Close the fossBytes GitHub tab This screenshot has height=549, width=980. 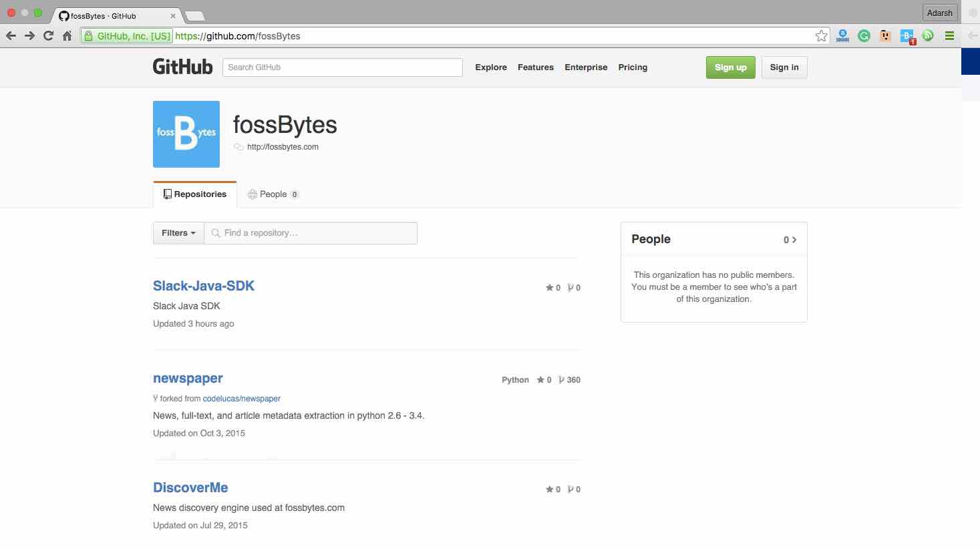pos(173,16)
